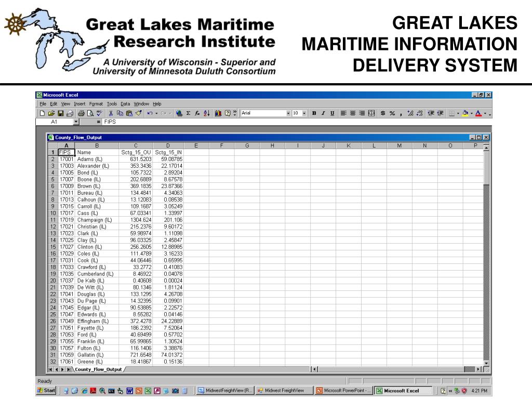Image resolution: width=532 pixels, height=399 pixels.
Task: Click the Undo arrow icon
Action: tap(150, 113)
